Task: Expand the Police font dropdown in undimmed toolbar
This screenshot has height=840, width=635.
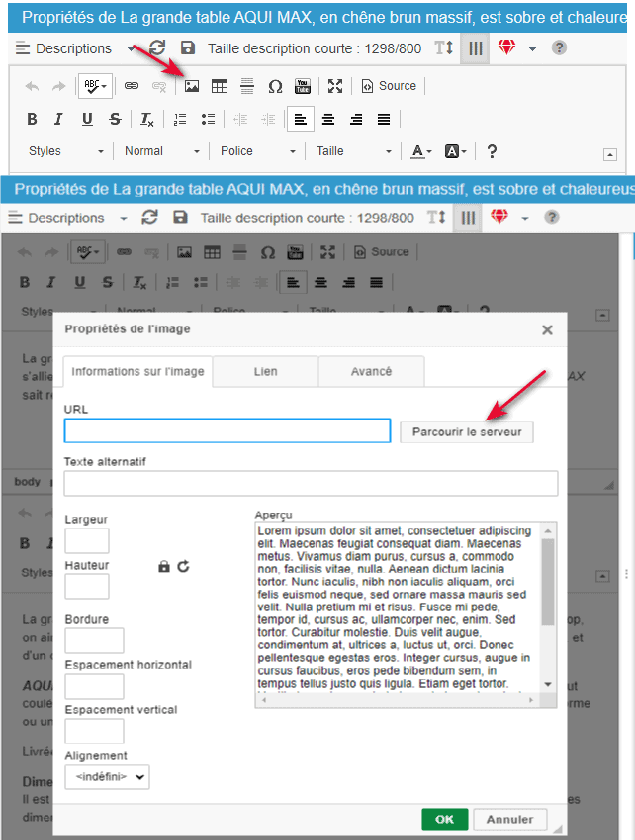Action: coord(257,151)
